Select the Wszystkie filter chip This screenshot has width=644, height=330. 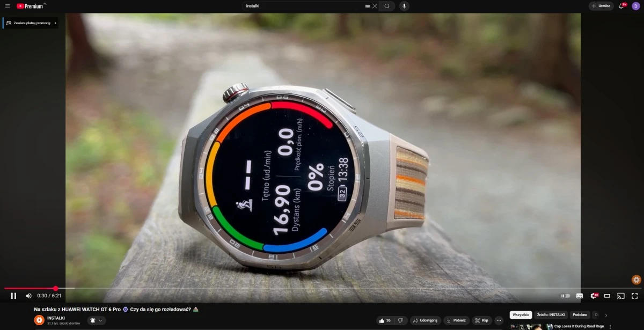coord(521,315)
